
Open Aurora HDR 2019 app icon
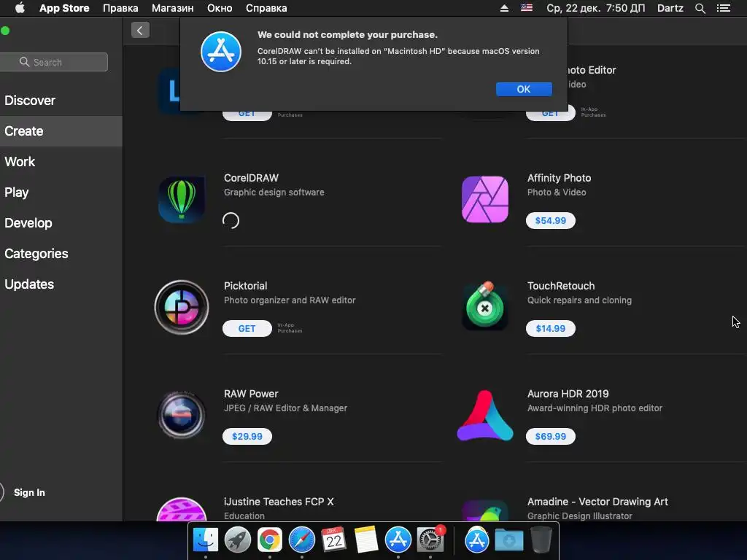coord(485,415)
